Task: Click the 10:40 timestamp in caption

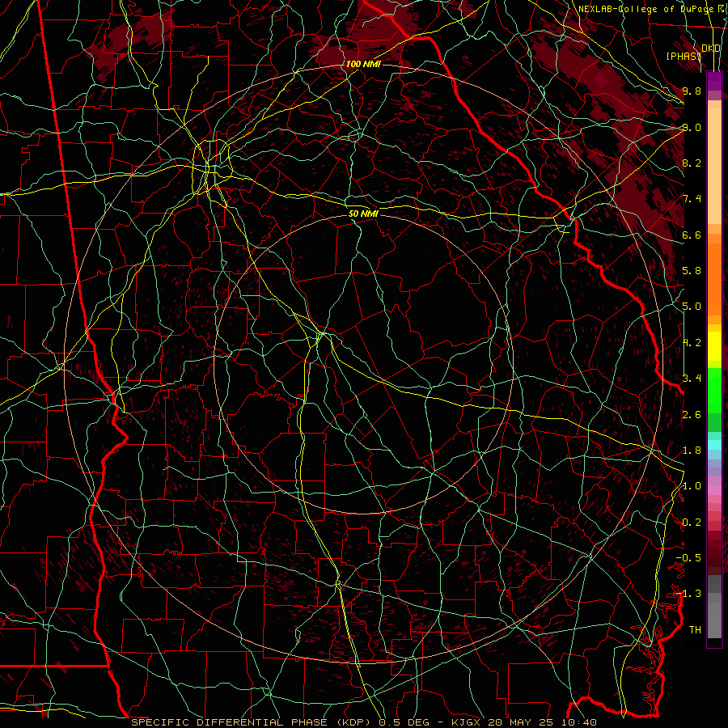Action: (x=580, y=722)
